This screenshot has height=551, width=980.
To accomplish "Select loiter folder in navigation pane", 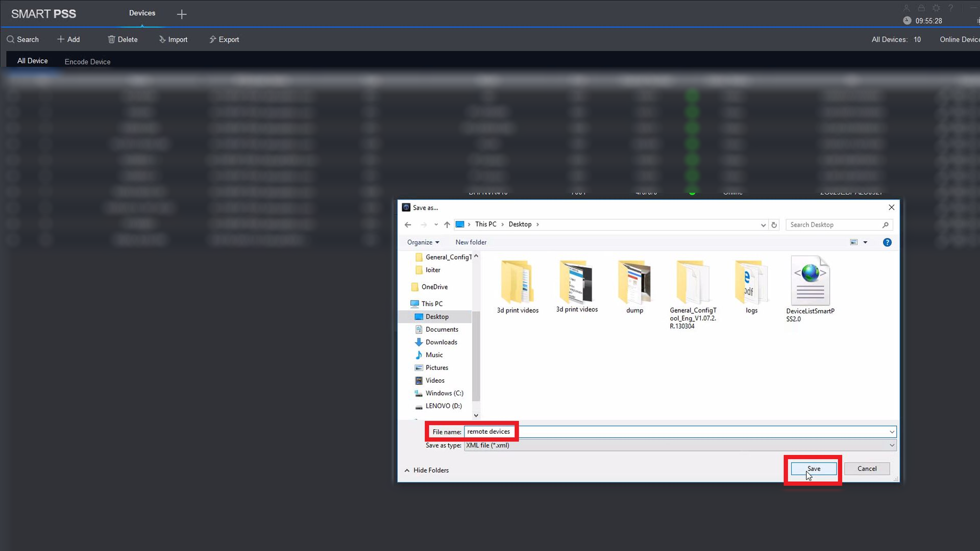I will 428,270.
